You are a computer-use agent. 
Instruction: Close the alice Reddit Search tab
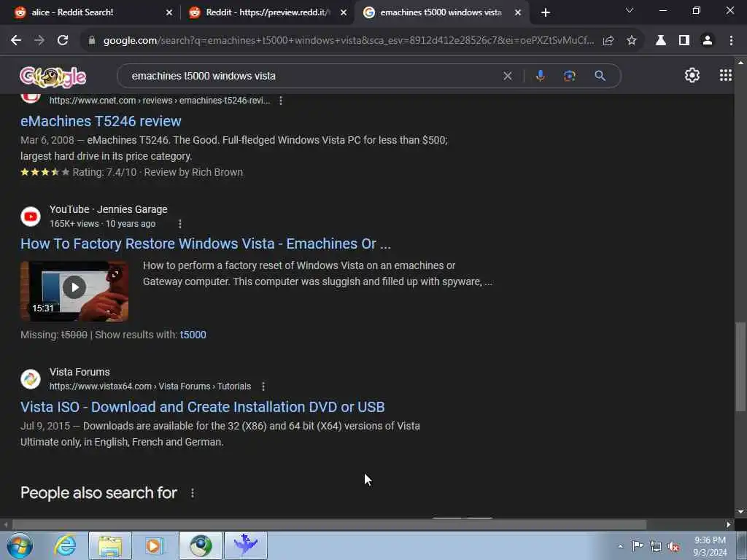coord(169,12)
